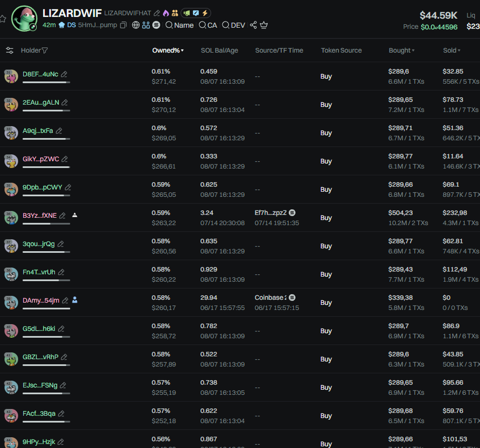Click the holding progress bar under D8EF...4uNc

tap(46, 83)
